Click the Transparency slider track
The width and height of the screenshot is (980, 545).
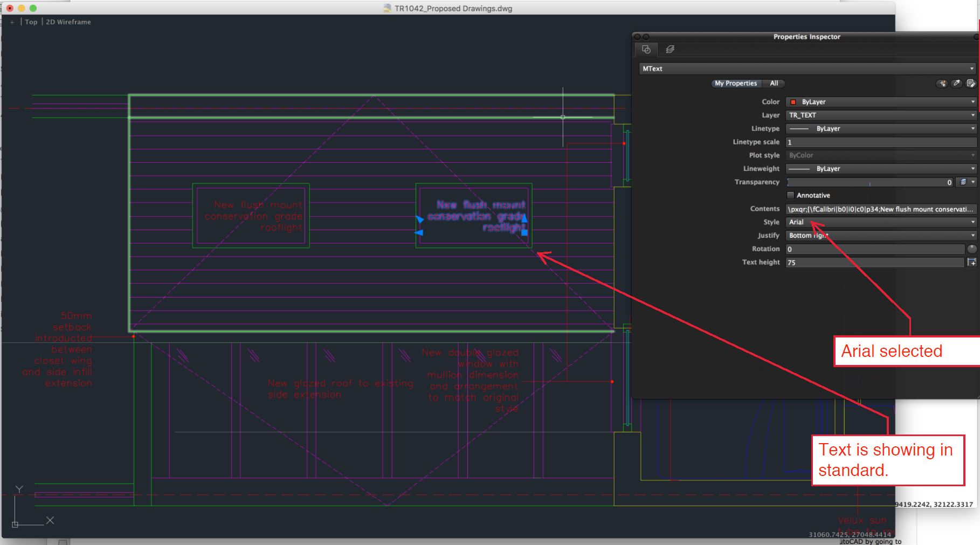[x=870, y=182]
